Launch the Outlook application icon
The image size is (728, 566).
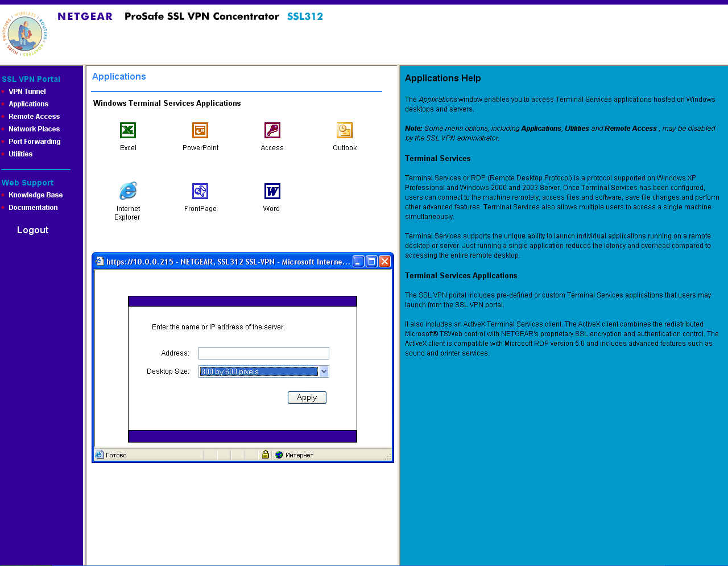tap(345, 130)
